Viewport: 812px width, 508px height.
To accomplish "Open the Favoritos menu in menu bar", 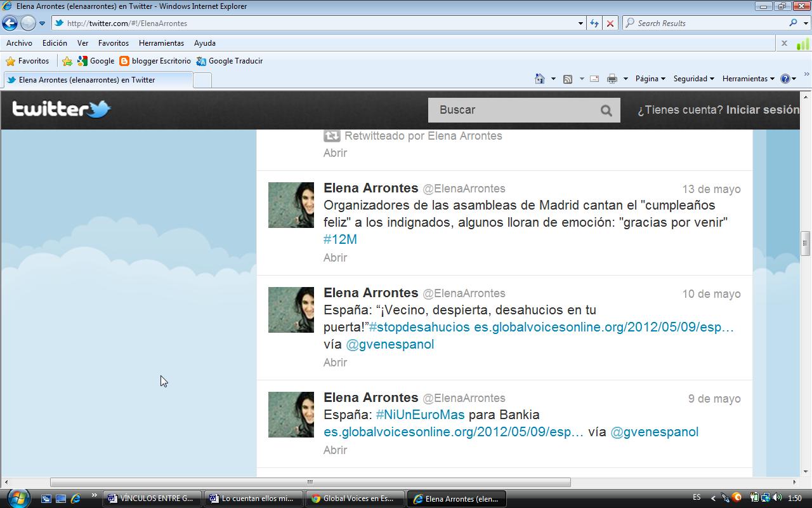I will pos(114,43).
